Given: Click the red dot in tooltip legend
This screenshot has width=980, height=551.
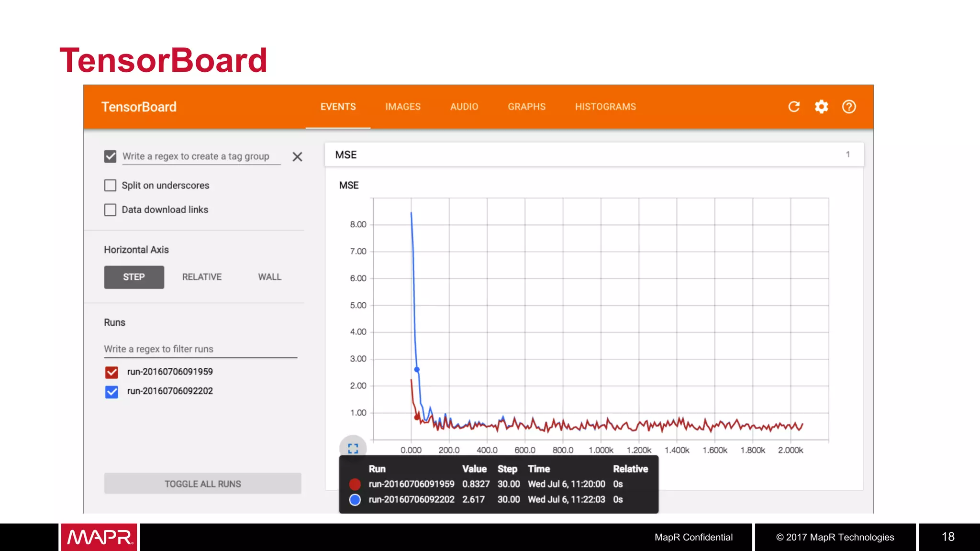Looking at the screenshot, I should click(355, 484).
